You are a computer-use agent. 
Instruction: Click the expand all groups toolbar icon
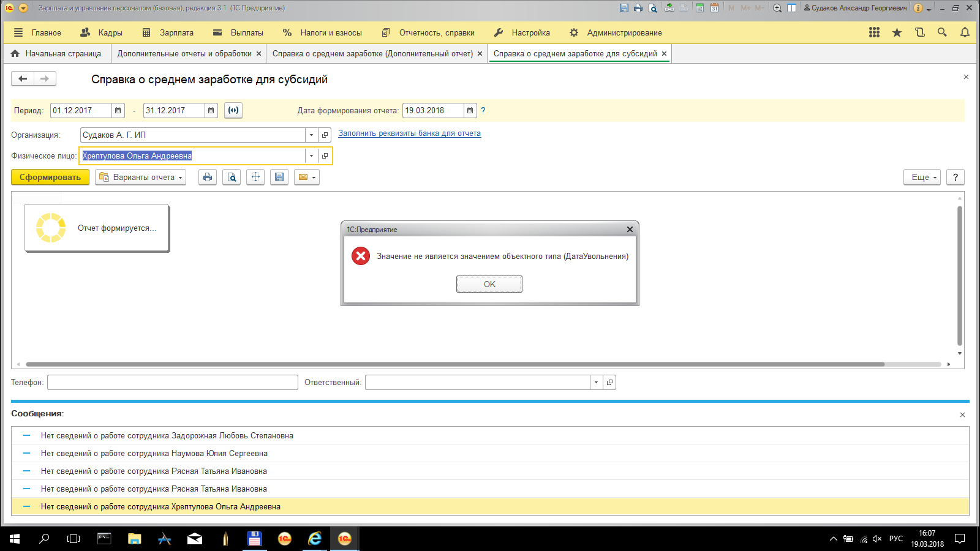(x=255, y=177)
